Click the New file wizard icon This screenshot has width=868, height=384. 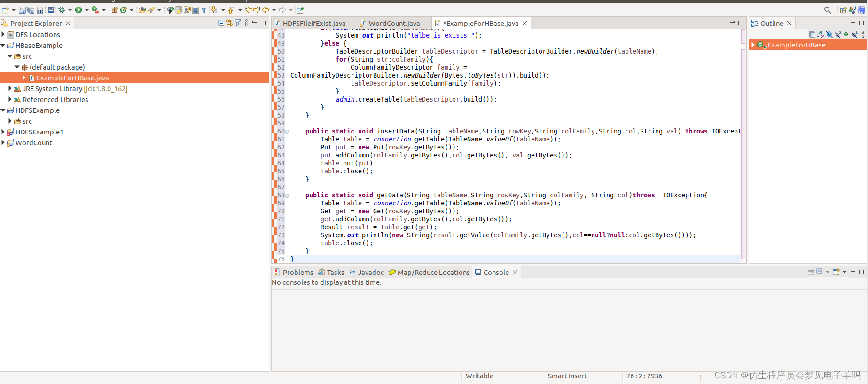pos(5,10)
